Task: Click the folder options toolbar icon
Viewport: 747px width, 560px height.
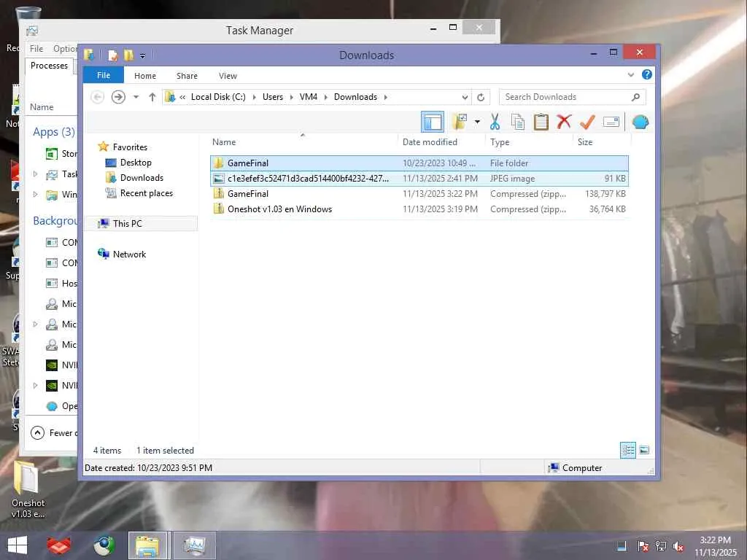Action: pos(460,122)
